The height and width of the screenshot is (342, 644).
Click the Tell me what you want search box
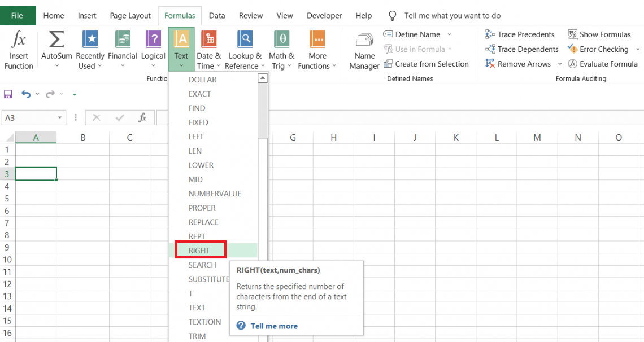[x=452, y=16]
